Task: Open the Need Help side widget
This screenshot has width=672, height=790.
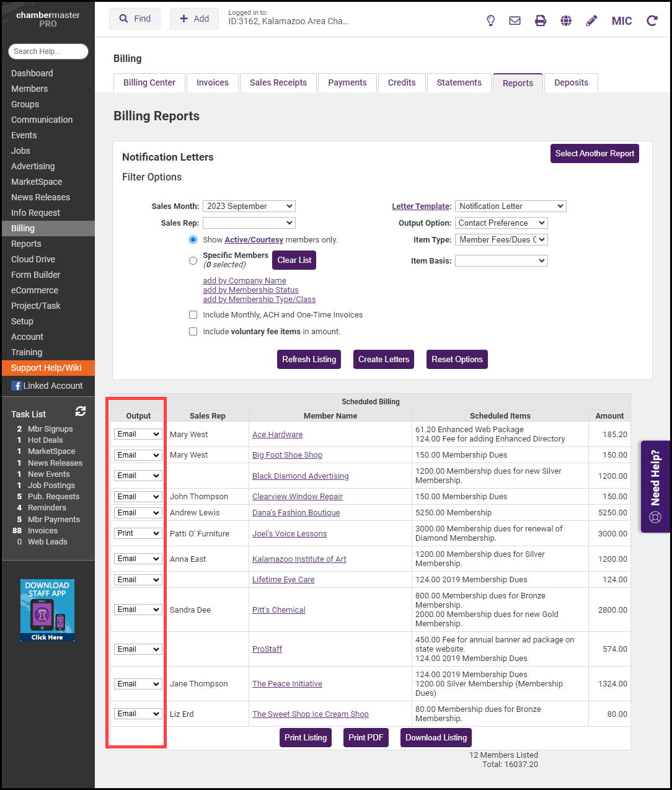Action: (655, 486)
